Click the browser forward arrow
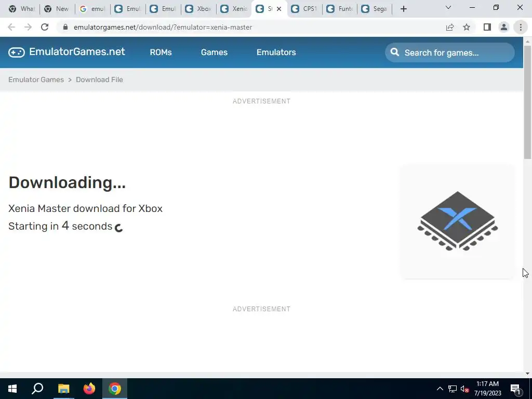 (x=28, y=27)
